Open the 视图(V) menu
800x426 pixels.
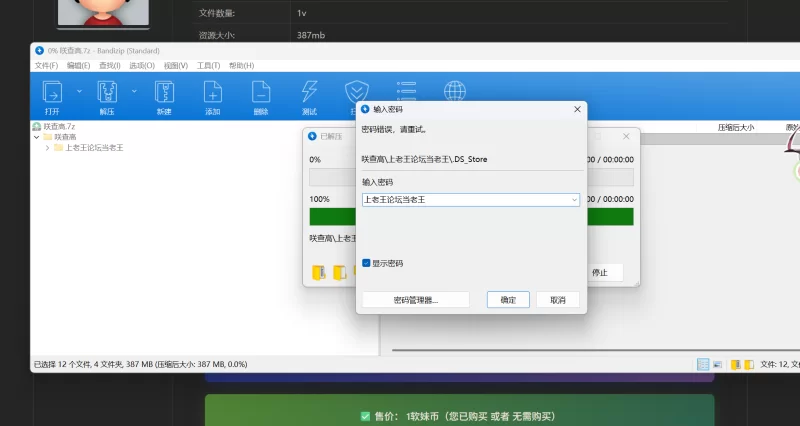[176, 66]
